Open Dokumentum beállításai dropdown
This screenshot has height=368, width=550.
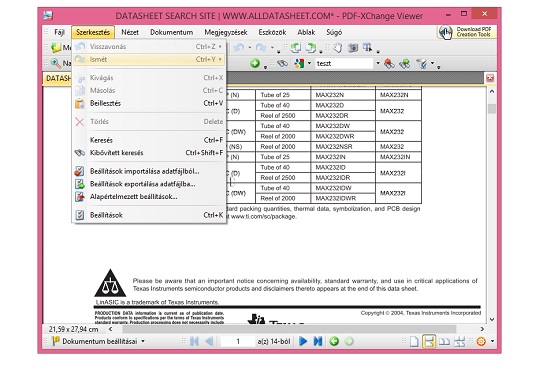[x=143, y=341]
